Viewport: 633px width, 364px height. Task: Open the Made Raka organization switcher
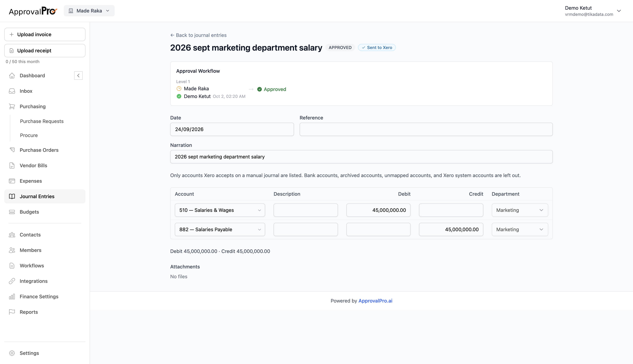coord(89,11)
